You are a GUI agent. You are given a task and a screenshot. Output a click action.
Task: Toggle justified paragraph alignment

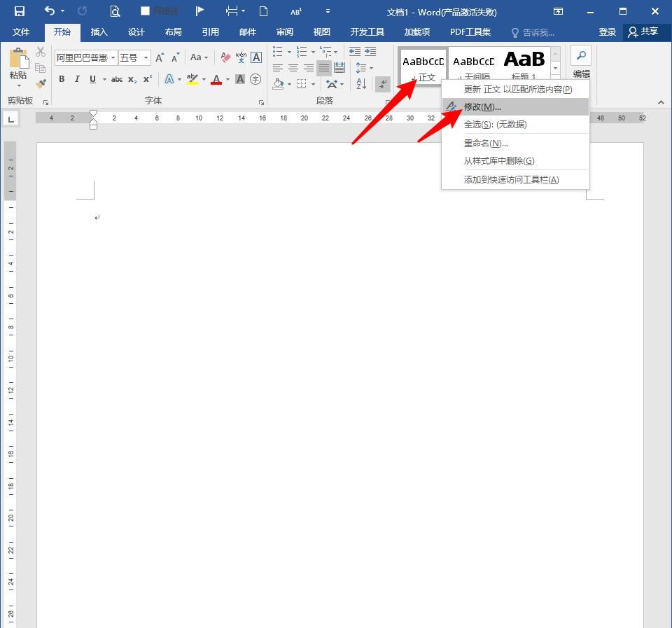click(x=324, y=68)
